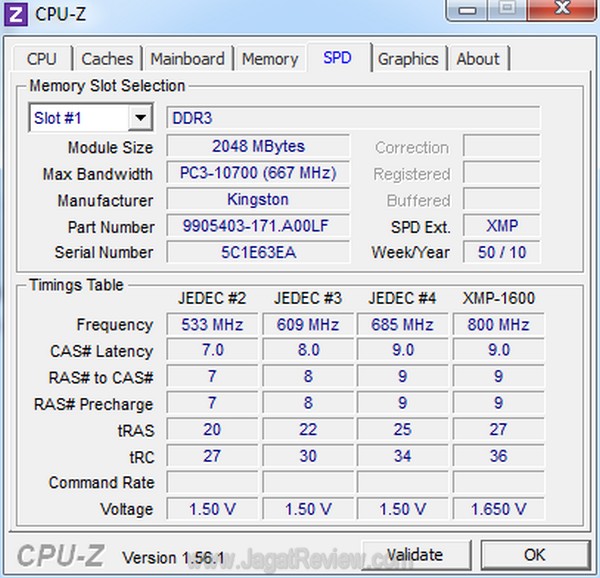Screen dimensions: 600x578
Task: Click the tRC value 34
Action: pos(402,456)
